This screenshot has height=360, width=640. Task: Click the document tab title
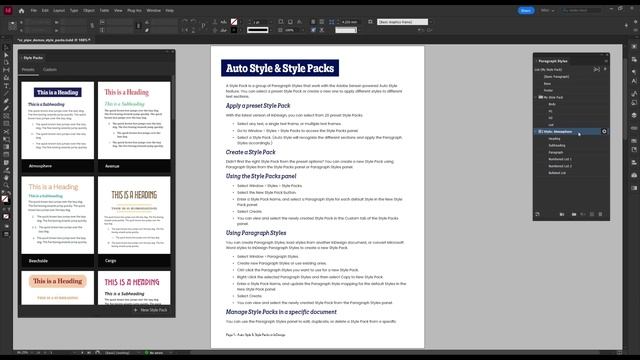click(x=53, y=40)
